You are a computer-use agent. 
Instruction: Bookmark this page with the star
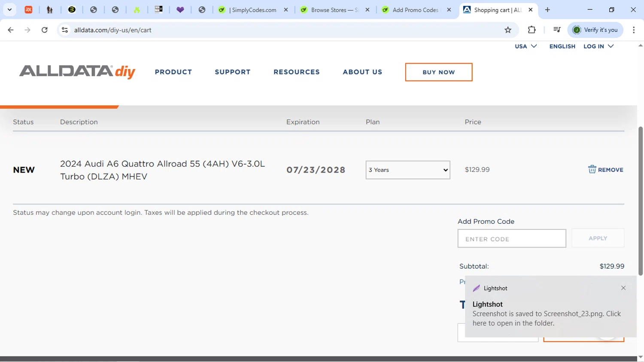point(508,30)
